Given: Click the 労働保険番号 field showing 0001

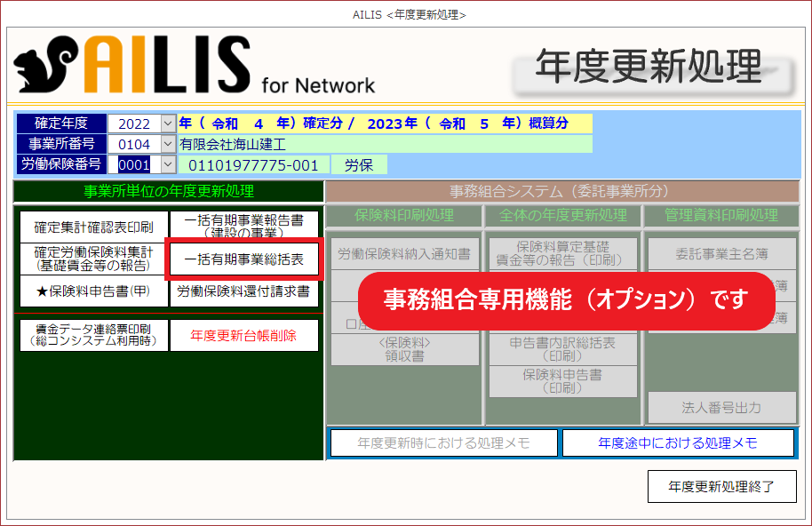Looking at the screenshot, I should pyautogui.click(x=134, y=164).
